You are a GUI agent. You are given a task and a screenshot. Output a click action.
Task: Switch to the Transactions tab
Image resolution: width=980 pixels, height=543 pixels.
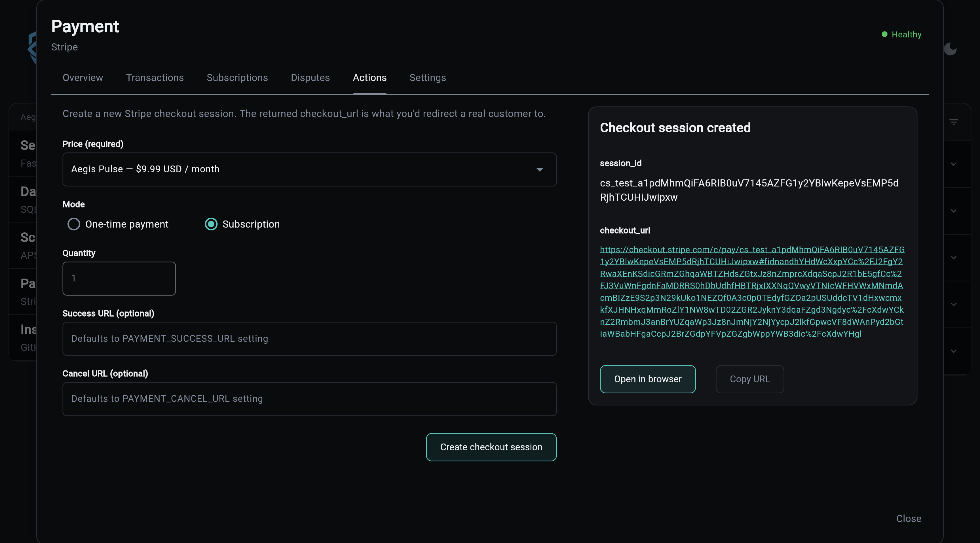[155, 78]
